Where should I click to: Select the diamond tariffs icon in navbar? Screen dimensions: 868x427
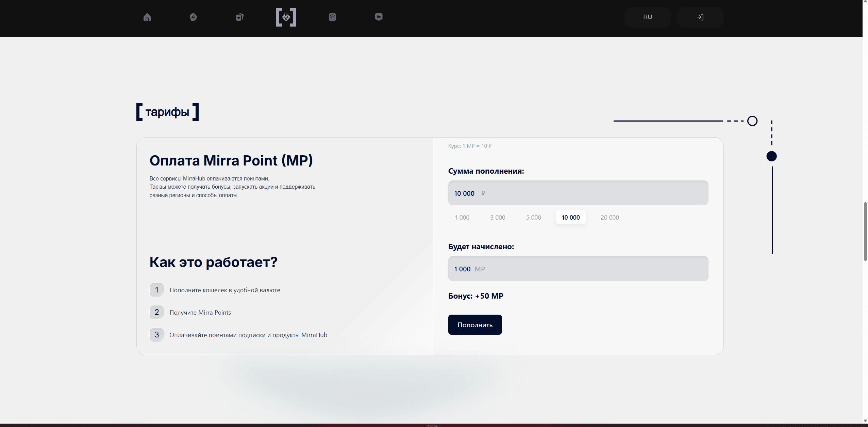pos(286,17)
